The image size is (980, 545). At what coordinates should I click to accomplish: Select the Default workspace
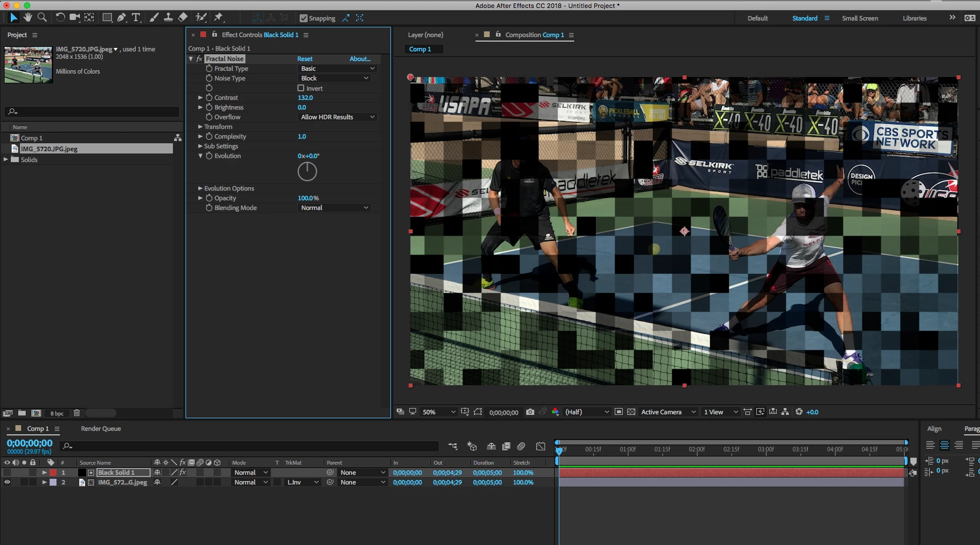coord(757,18)
